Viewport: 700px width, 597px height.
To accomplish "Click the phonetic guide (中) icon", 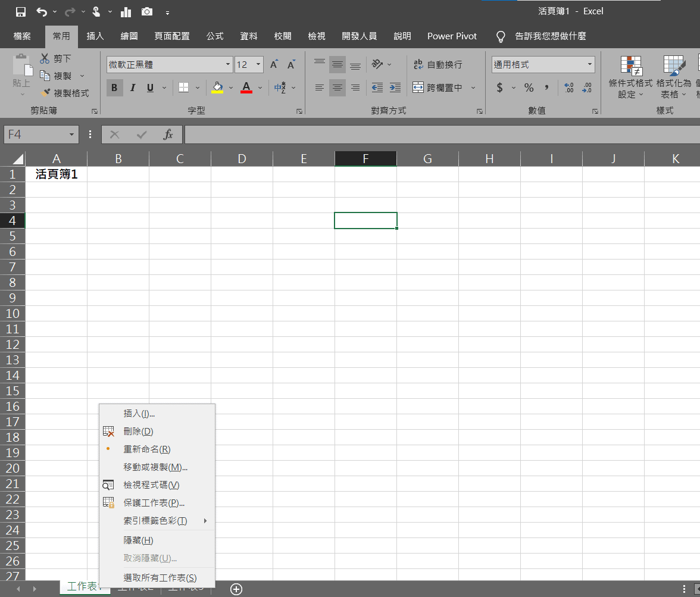I will pos(280,87).
